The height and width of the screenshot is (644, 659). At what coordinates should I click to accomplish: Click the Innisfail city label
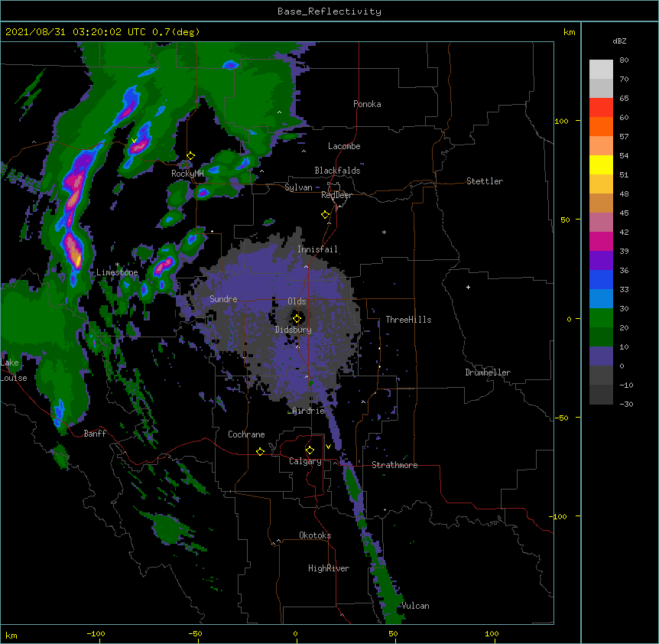click(317, 249)
